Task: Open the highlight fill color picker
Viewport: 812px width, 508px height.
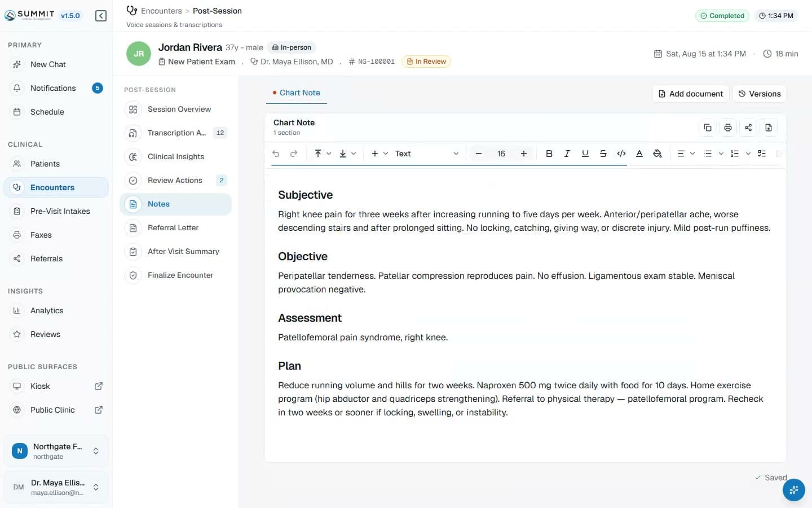Action: (x=657, y=154)
